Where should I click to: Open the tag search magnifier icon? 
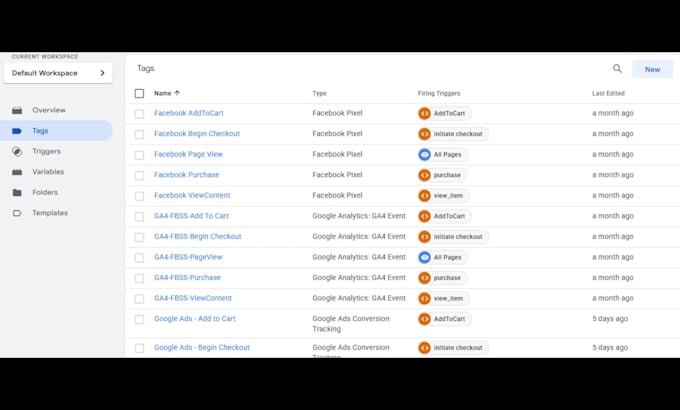pos(617,69)
